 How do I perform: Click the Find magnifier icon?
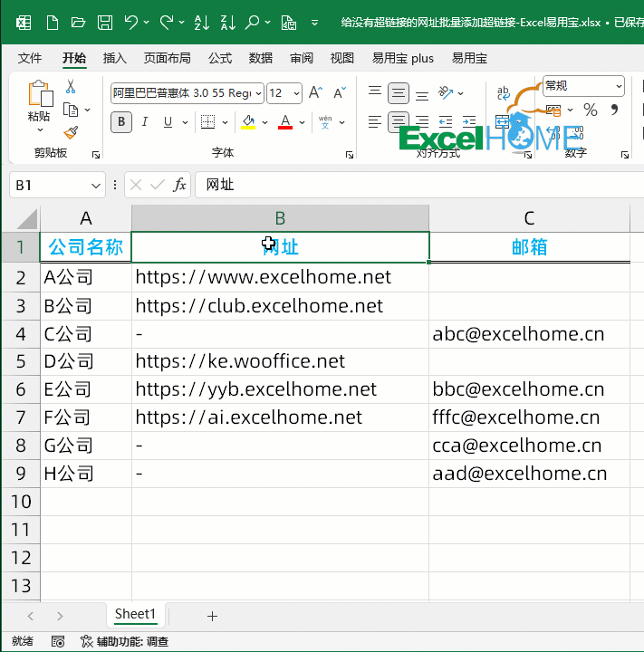(252, 23)
